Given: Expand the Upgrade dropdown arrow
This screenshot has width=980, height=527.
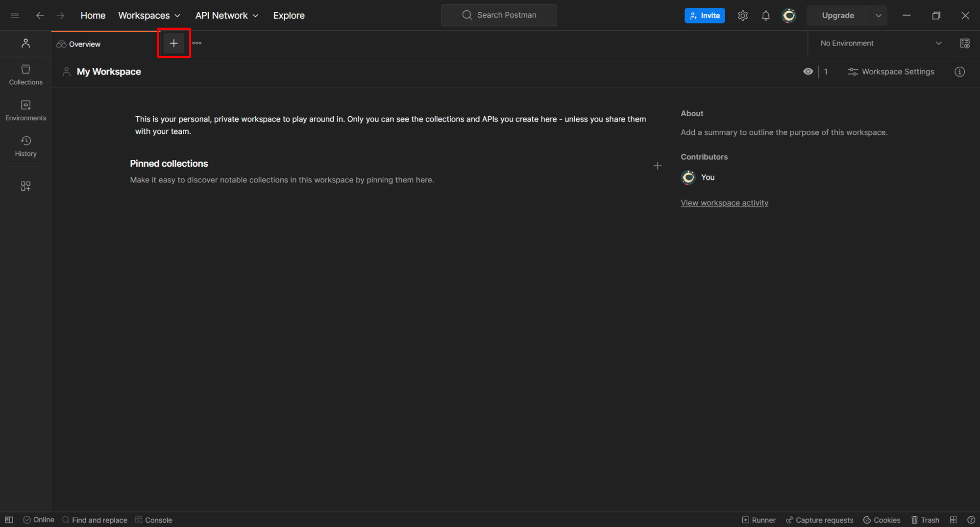Looking at the screenshot, I should [x=879, y=16].
